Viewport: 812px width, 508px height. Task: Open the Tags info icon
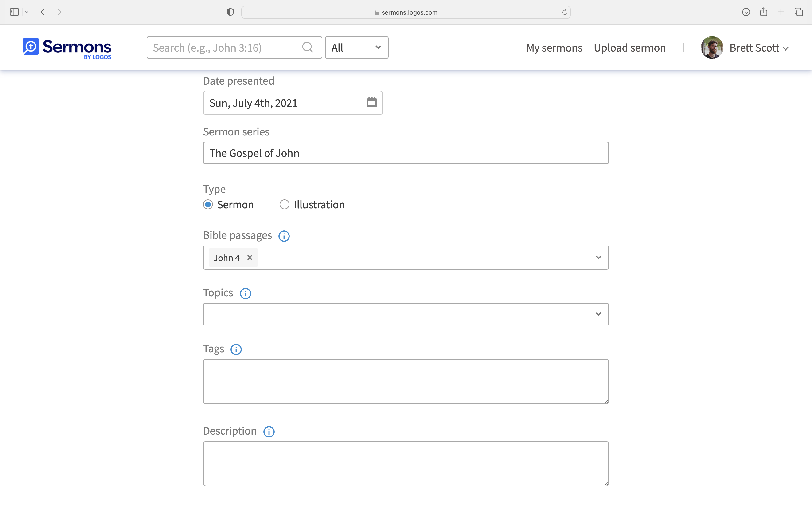236,349
